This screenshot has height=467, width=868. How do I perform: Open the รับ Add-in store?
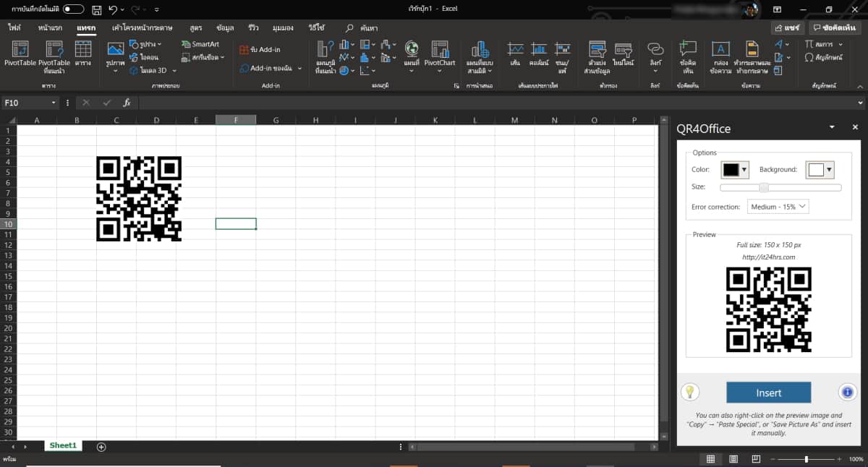pyautogui.click(x=260, y=49)
